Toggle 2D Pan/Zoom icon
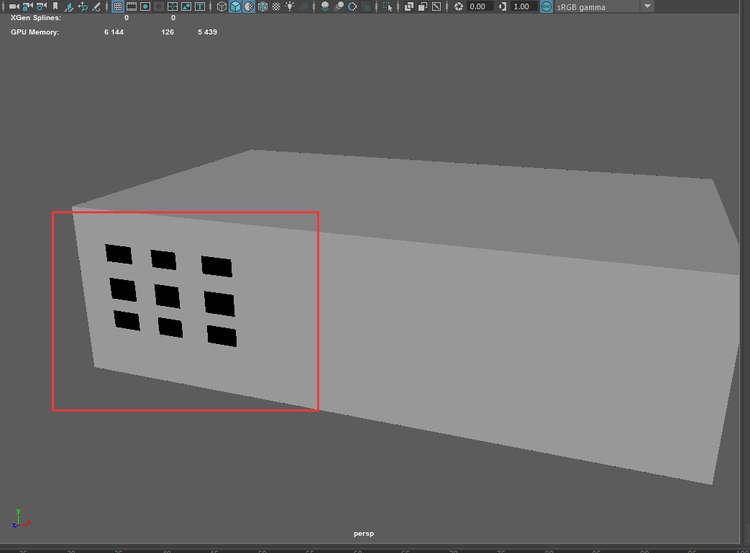Viewport: 750px width, 553px height. pos(83,6)
